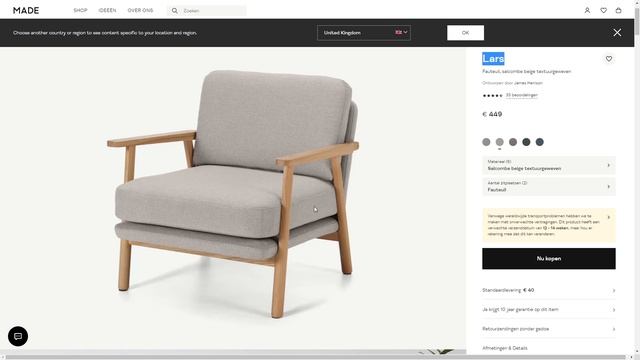Open the 33 beoordelingen reviews link
This screenshot has width=640, height=360.
(x=521, y=95)
